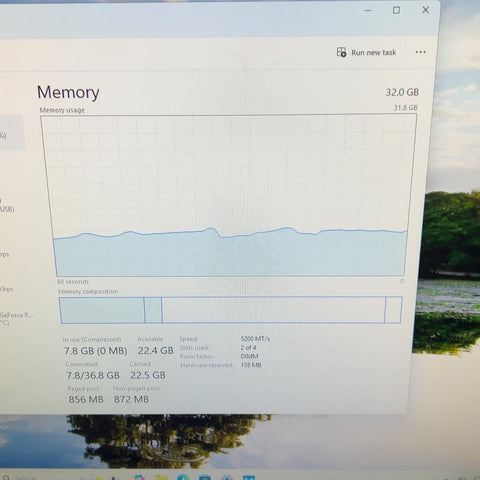Click the Memory heading
This screenshot has height=480, width=480.
[68, 92]
